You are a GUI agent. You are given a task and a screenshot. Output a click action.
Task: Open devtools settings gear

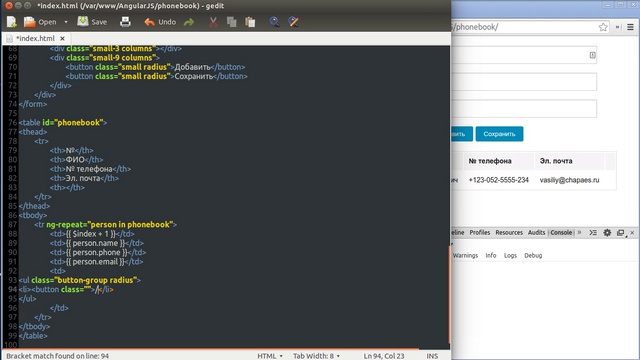(x=607, y=232)
